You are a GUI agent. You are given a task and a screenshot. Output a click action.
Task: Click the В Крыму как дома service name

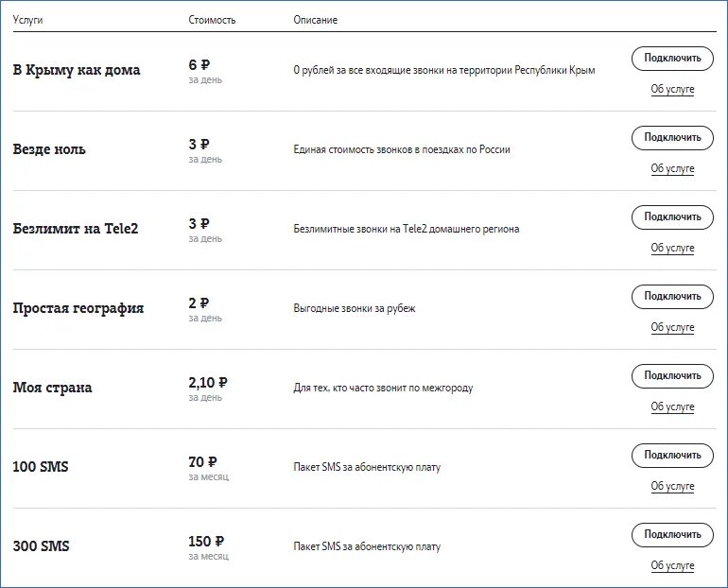(x=77, y=70)
